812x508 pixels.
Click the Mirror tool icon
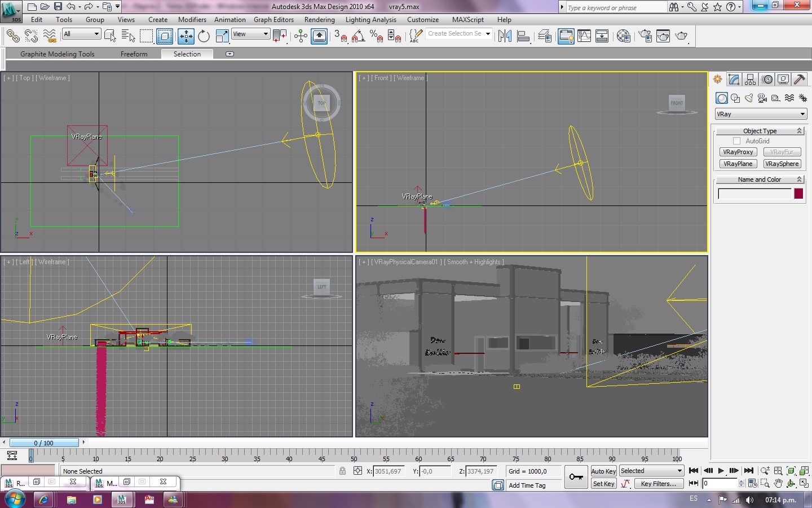(x=505, y=36)
